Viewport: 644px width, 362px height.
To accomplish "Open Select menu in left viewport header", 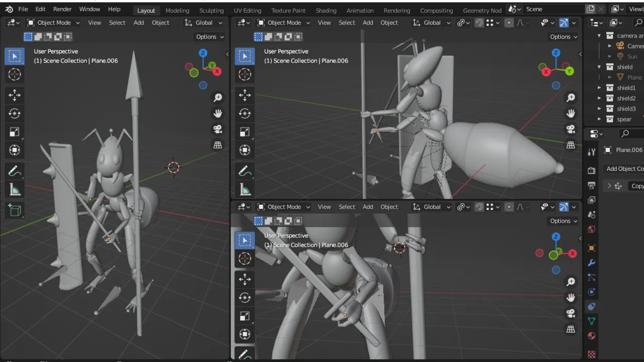I will pos(117,23).
